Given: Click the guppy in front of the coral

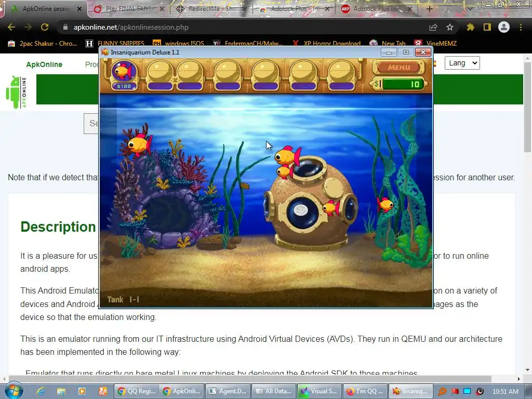Looking at the screenshot, I should tap(140, 144).
